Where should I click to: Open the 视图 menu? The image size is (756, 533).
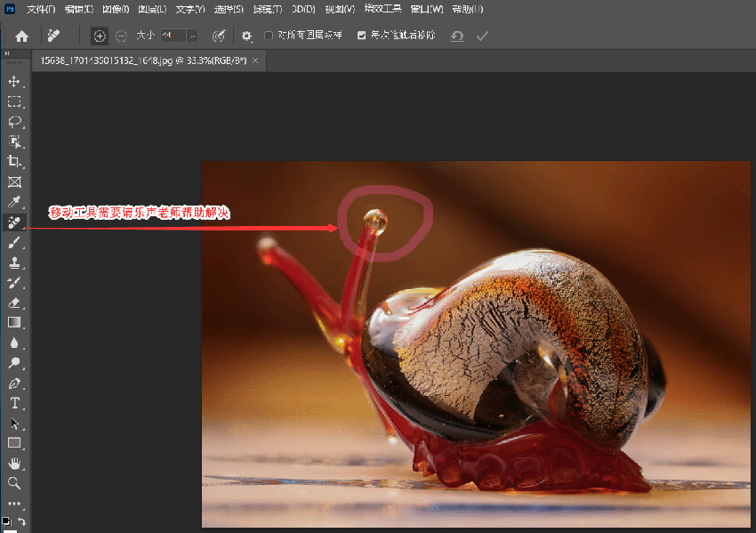[340, 9]
